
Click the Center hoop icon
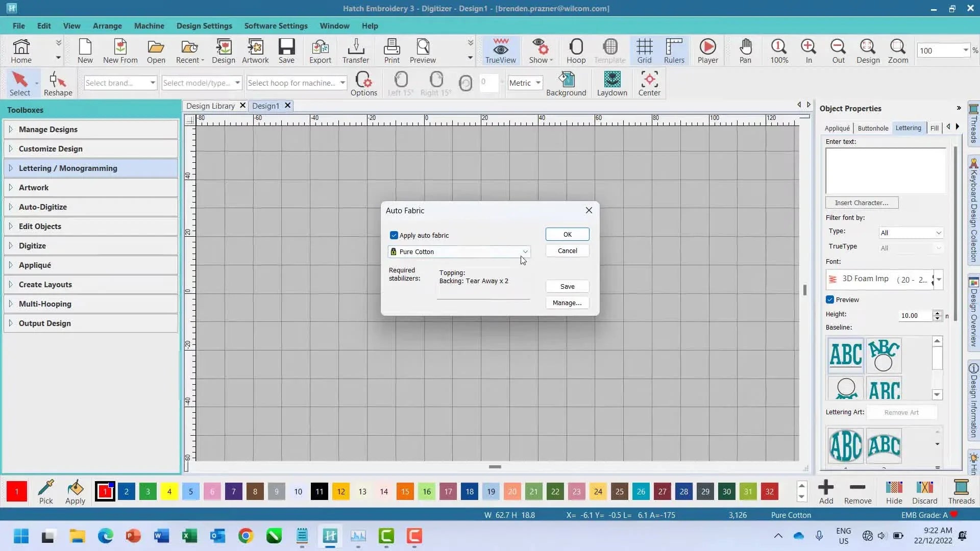point(649,84)
